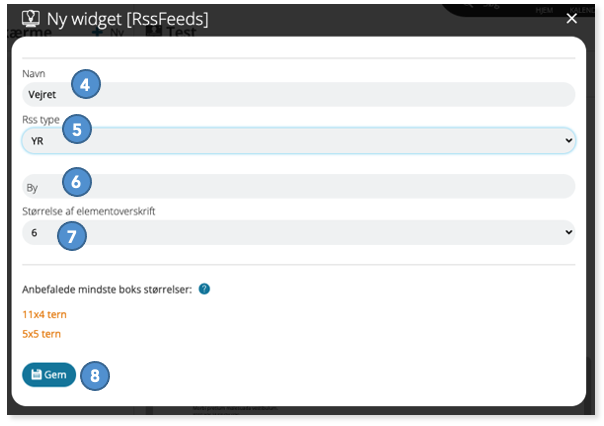This screenshot has height=426, width=604.
Task: Click the help question mark icon
Action: click(x=204, y=289)
